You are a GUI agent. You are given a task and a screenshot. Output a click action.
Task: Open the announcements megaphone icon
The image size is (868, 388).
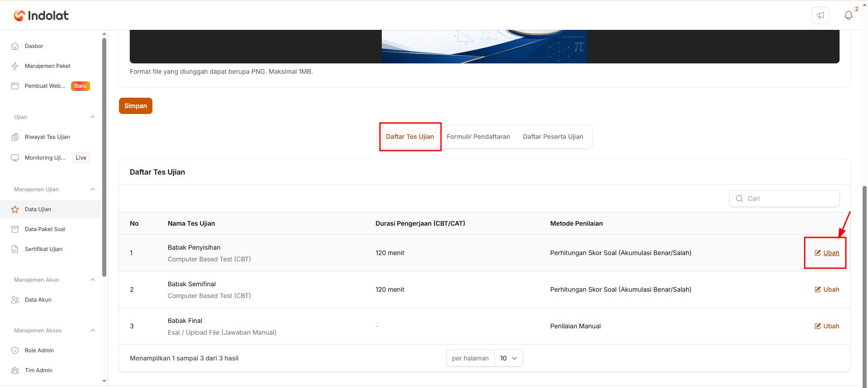point(821,15)
